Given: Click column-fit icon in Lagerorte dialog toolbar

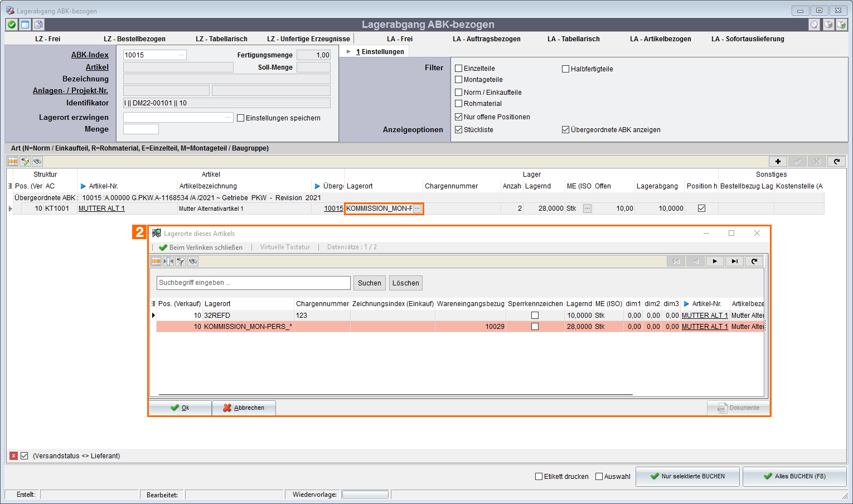Looking at the screenshot, I should 168,261.
